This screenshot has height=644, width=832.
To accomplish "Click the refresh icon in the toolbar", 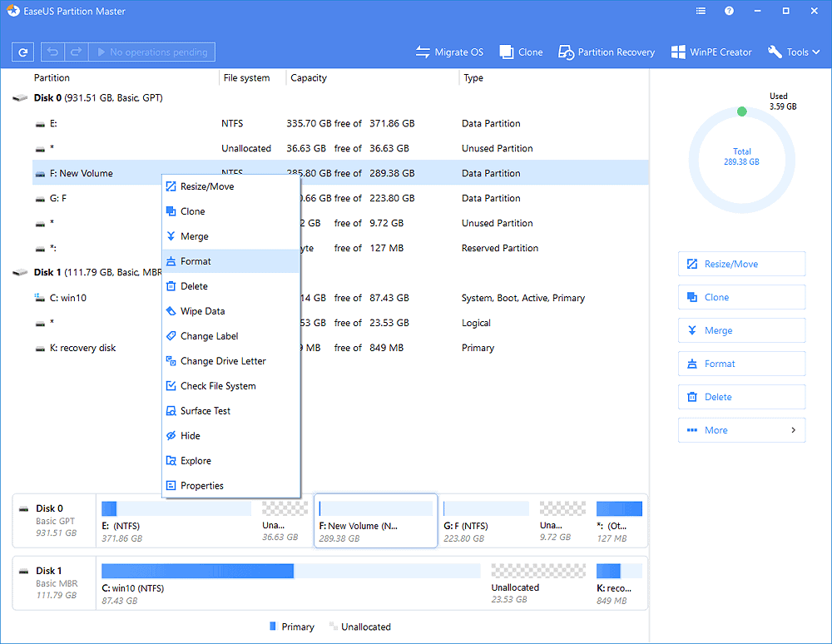I will point(23,52).
